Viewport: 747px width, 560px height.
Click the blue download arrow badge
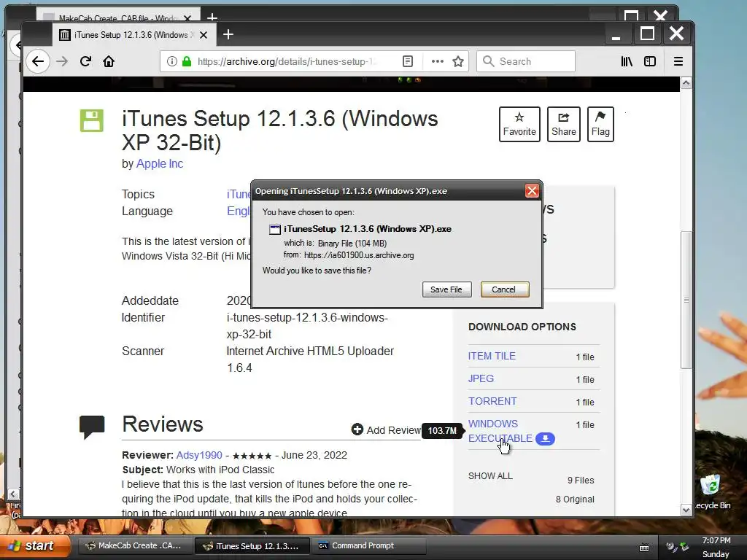[545, 438]
